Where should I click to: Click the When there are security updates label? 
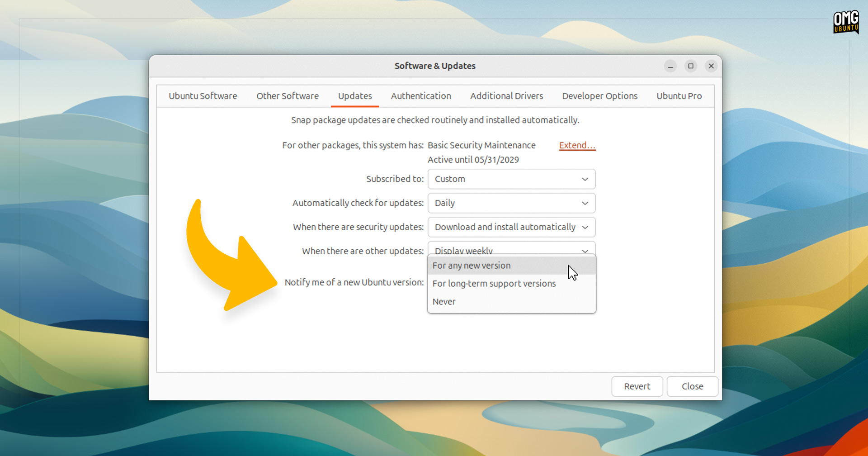358,227
